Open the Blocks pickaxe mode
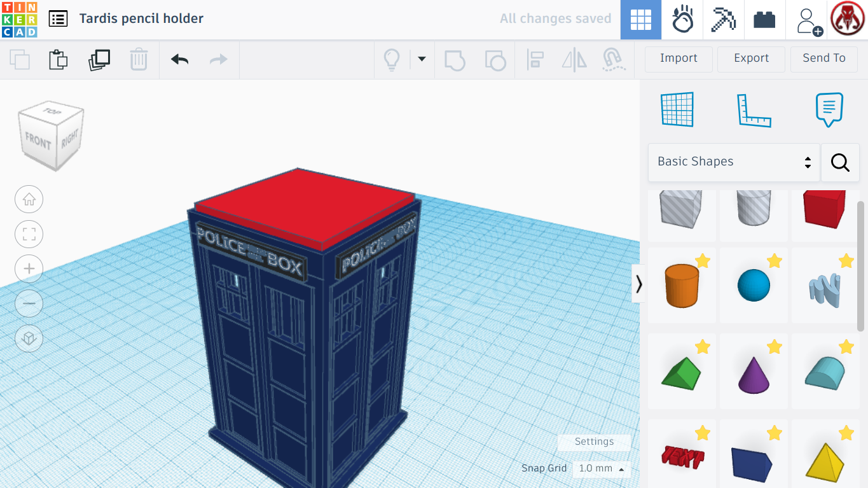 [x=723, y=20]
